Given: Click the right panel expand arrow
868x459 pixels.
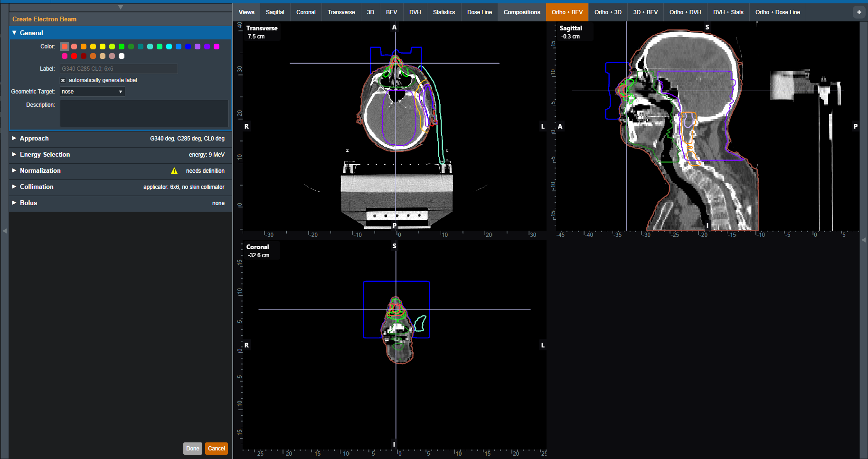Looking at the screenshot, I should (x=863, y=240).
